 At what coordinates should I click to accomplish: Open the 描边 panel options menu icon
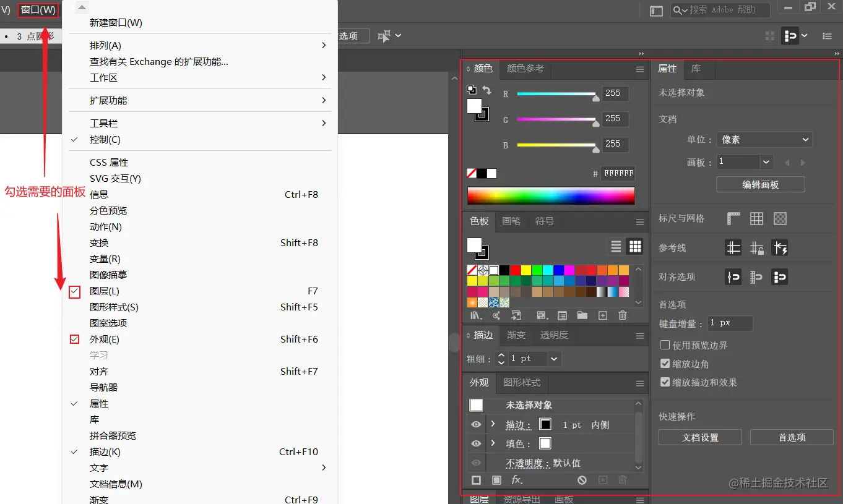click(x=640, y=336)
